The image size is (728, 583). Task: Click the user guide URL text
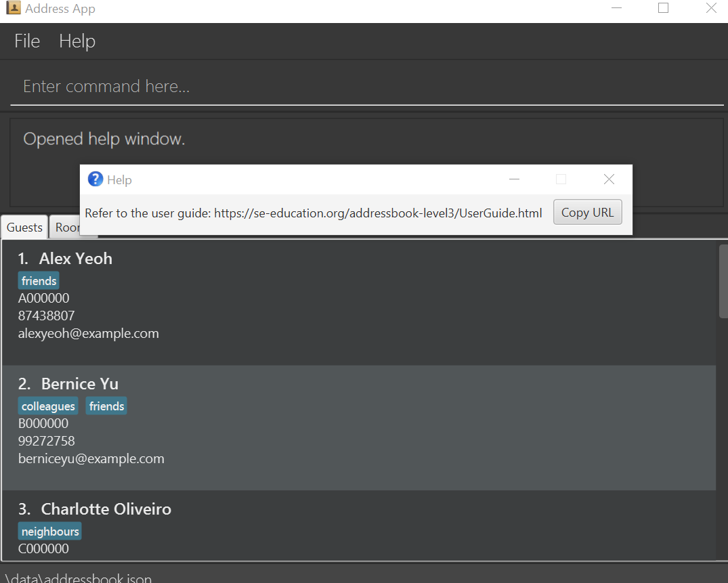click(x=378, y=213)
